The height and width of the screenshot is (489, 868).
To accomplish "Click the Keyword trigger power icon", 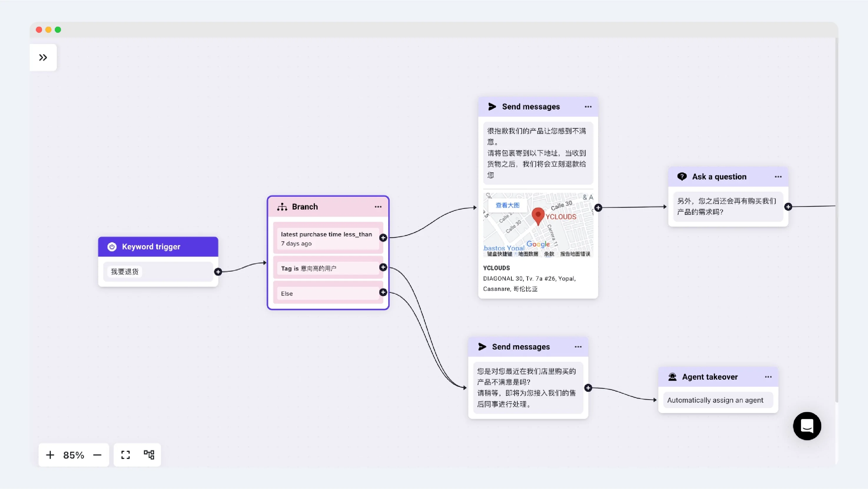I will pyautogui.click(x=112, y=247).
